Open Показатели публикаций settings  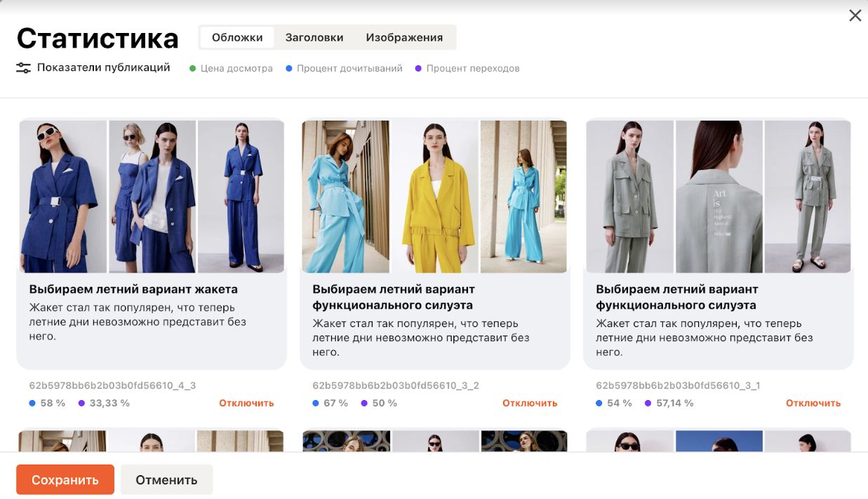coord(103,68)
